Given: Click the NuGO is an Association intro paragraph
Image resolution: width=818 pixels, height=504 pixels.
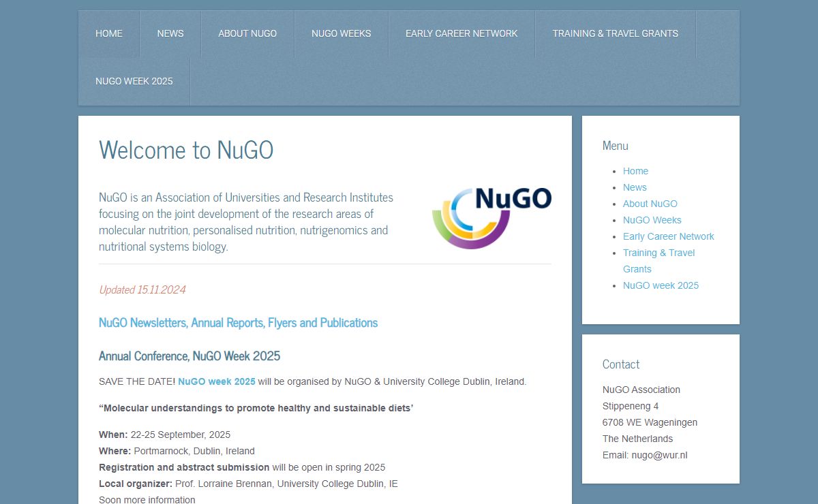Looking at the screenshot, I should (246, 222).
